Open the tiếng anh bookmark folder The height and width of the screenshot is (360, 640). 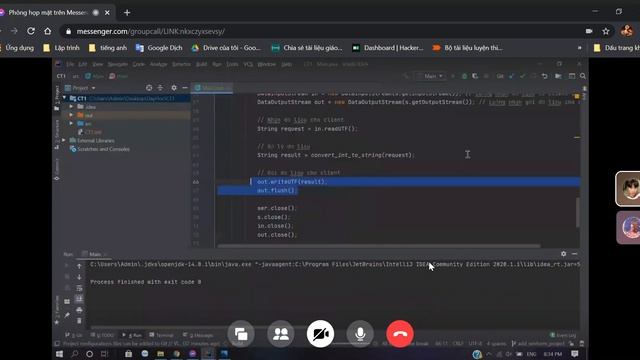pos(108,48)
